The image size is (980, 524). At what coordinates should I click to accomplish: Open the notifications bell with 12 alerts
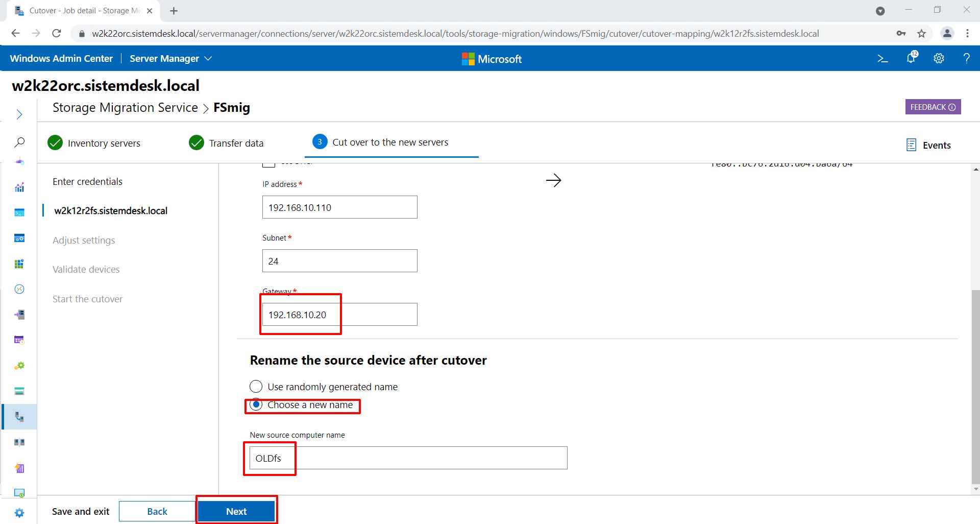tap(912, 58)
